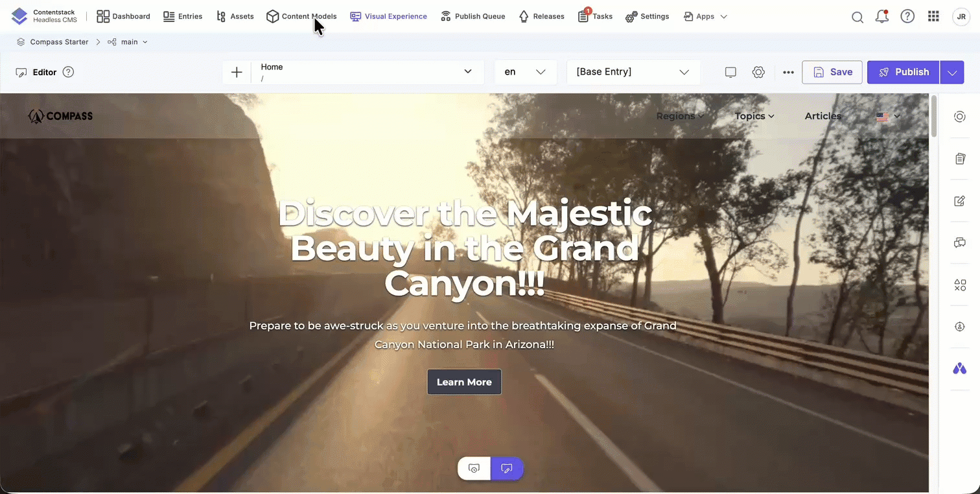Click the Publish button
Viewport: 980px width, 494px height.
(x=904, y=73)
